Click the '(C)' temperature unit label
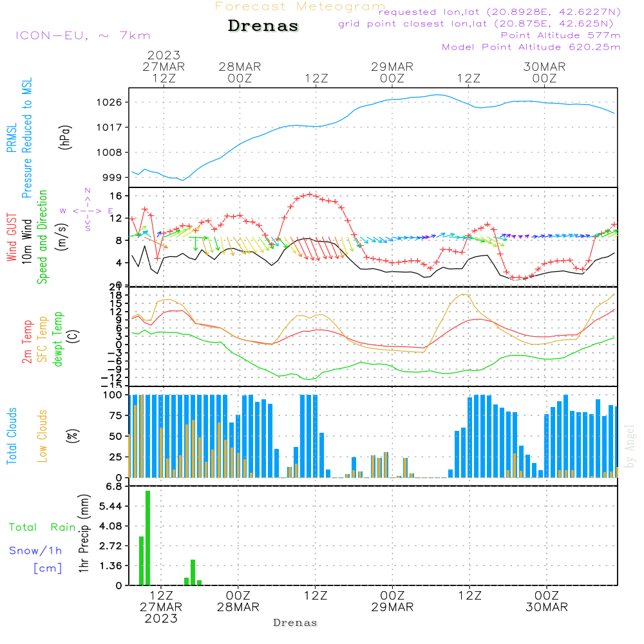 click(x=73, y=336)
